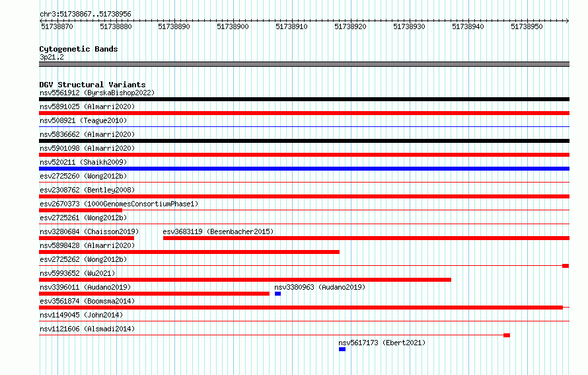Click ruler position 51738880
The height and width of the screenshot is (375, 588).
[116, 26]
